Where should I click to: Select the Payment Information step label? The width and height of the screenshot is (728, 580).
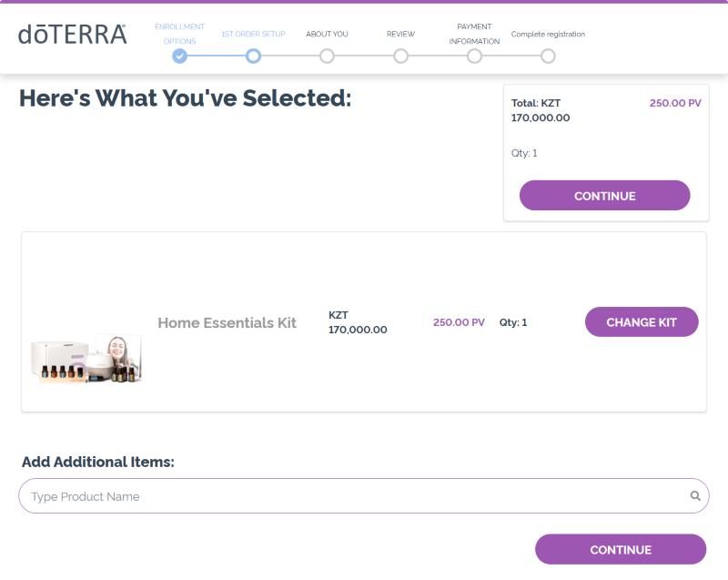[x=474, y=34]
